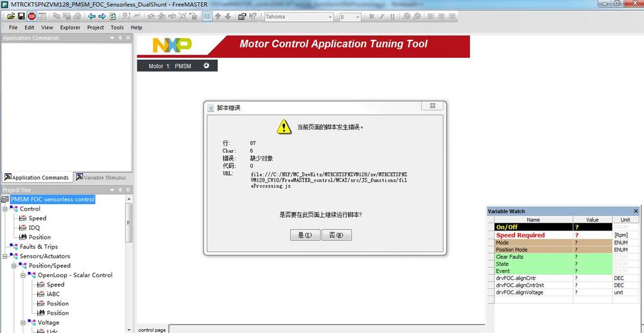Image resolution: width=644 pixels, height=333 pixels.
Task: Open the View menu
Action: 47,28
